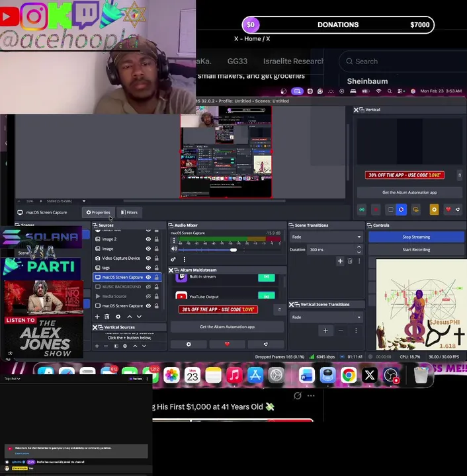Viewport: 467px width, 476px height.
Task: Increase transition duration with up arrow
Action: click(x=359, y=247)
